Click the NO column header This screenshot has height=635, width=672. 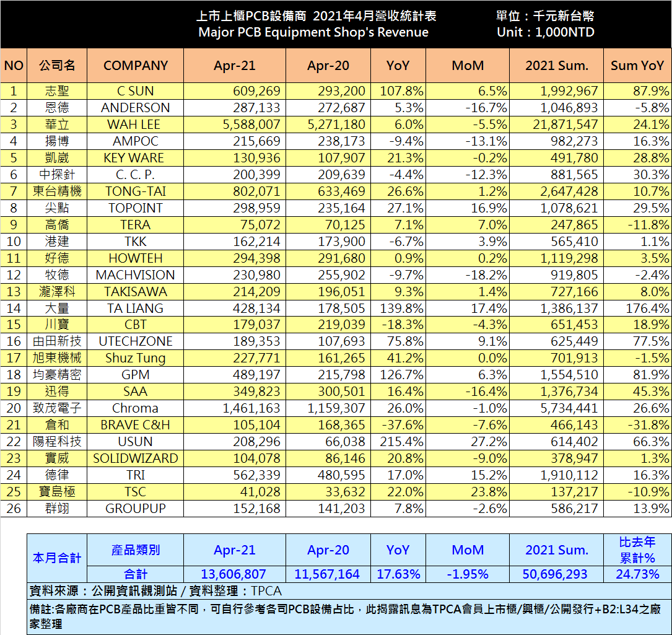(14, 65)
